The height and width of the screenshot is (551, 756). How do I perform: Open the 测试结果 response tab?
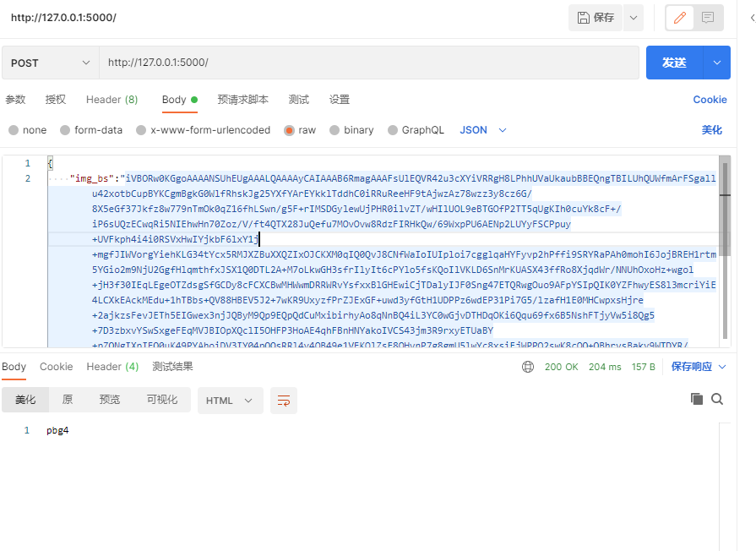[172, 367]
